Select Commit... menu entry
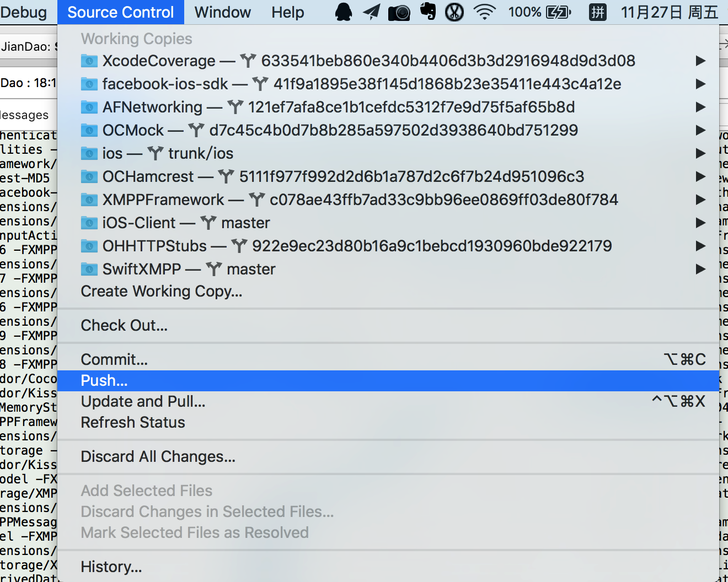This screenshot has height=582, width=728. 114,360
